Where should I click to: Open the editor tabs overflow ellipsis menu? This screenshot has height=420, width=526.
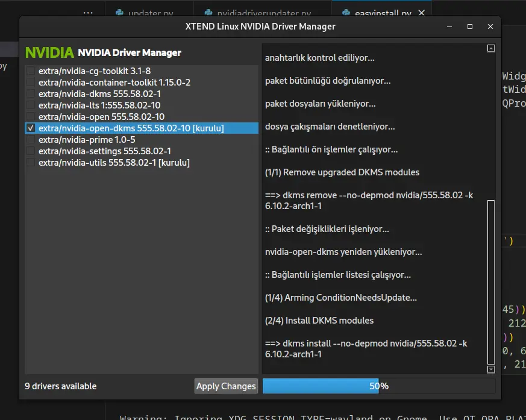88,13
